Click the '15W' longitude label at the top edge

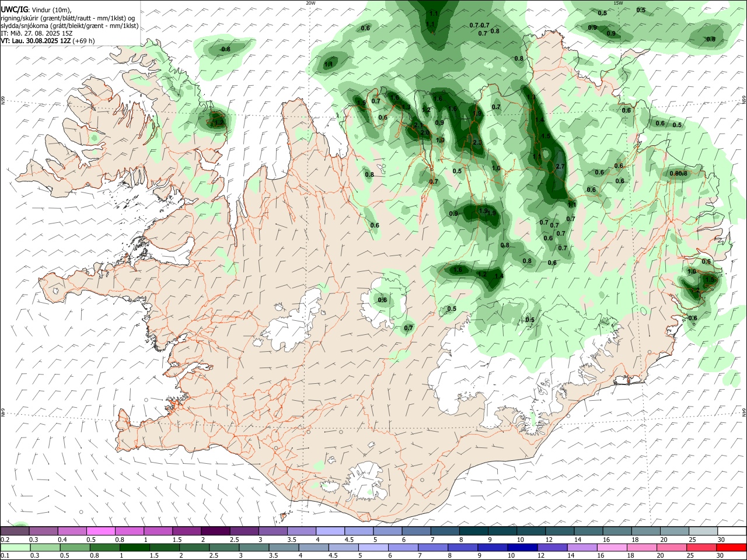[x=618, y=3]
